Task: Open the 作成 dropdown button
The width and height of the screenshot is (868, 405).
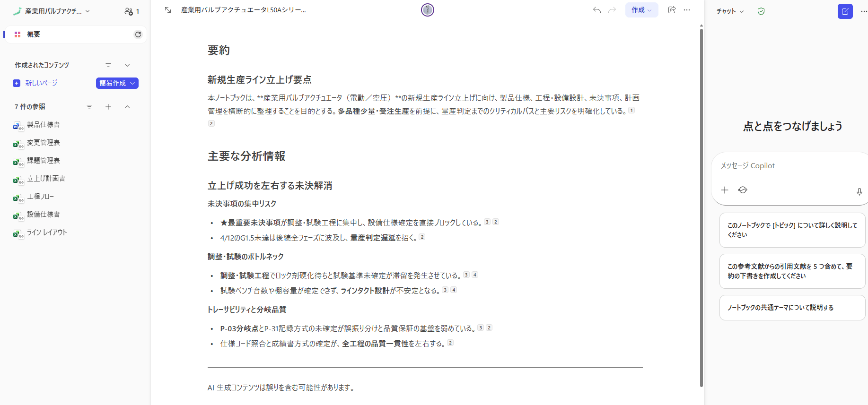Action: (641, 10)
